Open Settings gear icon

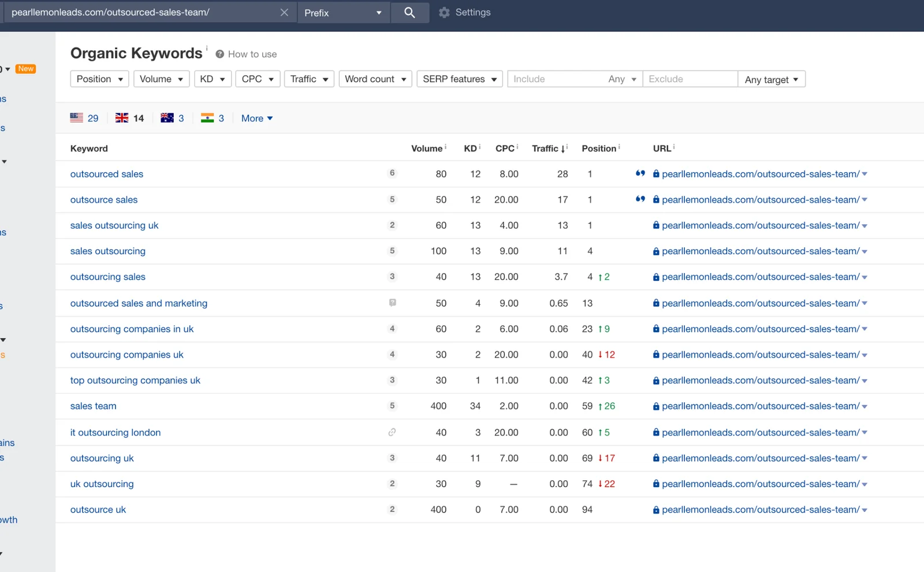pos(444,13)
